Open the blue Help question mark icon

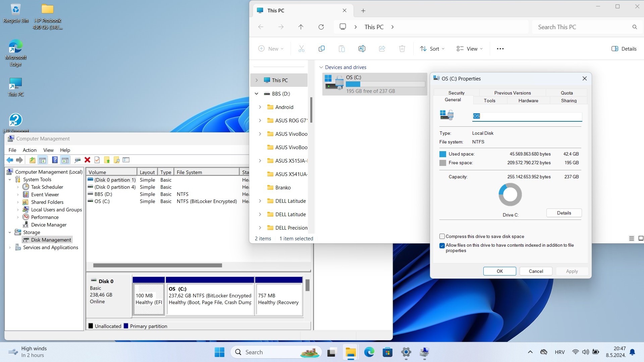pyautogui.click(x=55, y=160)
